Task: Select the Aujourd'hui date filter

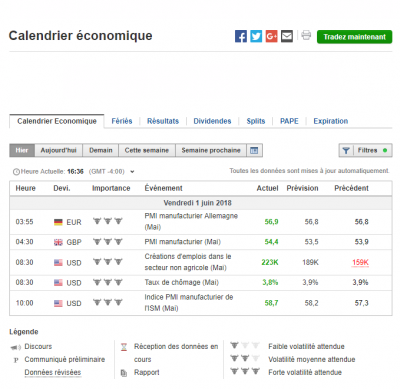Action: [x=58, y=150]
